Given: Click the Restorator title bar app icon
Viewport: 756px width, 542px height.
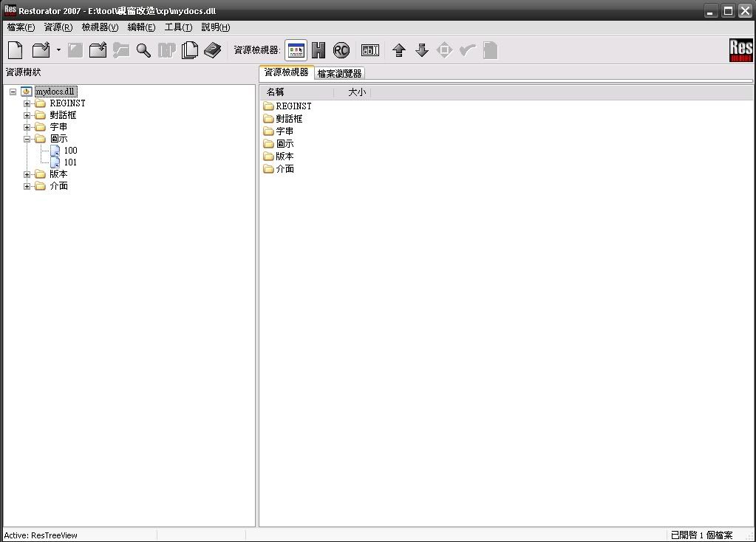Looking at the screenshot, I should tap(10, 10).
